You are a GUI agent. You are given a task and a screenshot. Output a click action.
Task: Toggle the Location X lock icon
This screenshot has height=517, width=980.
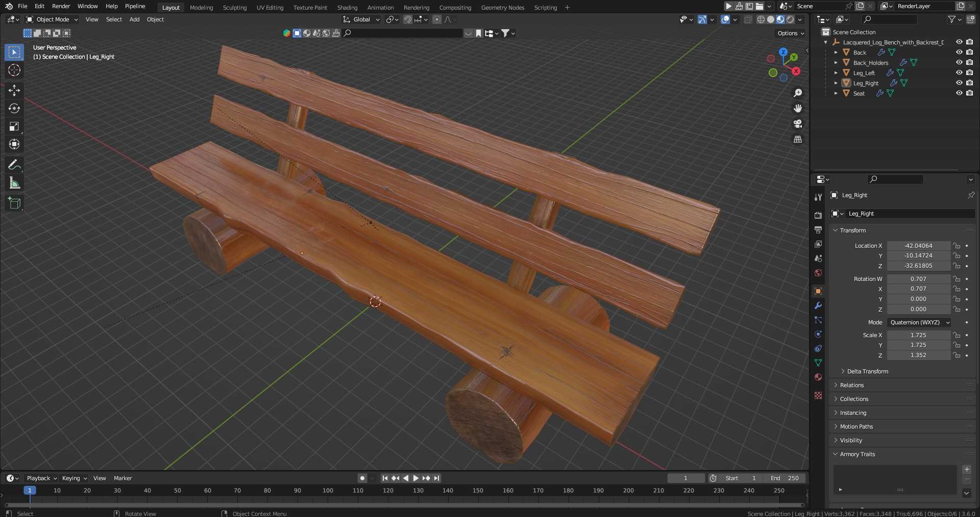pyautogui.click(x=957, y=246)
